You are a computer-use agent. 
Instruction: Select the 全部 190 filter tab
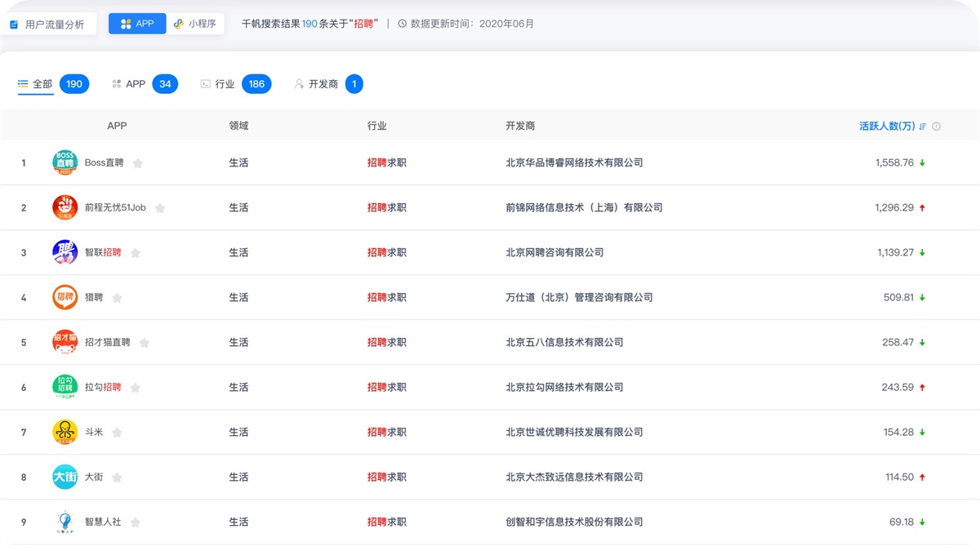tap(53, 84)
